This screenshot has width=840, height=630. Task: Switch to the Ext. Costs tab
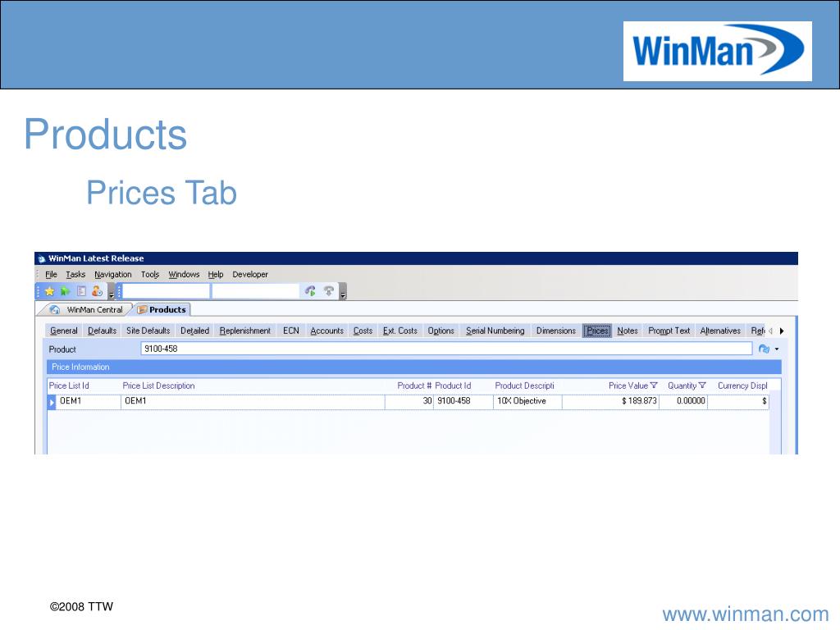[399, 331]
